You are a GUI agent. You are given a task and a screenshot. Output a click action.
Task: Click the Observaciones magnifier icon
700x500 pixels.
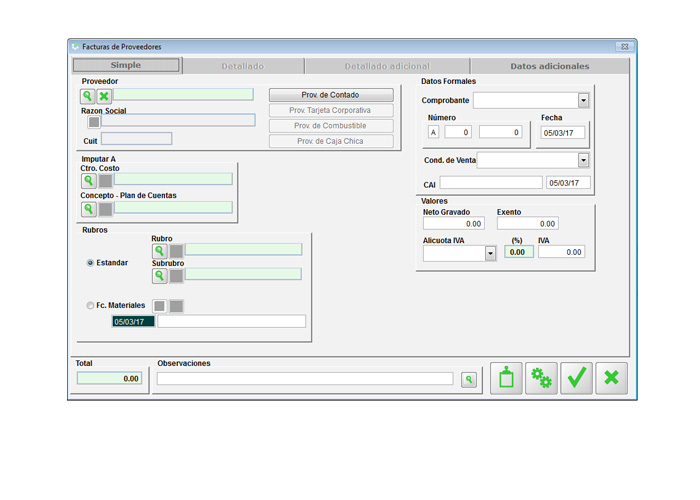469,380
